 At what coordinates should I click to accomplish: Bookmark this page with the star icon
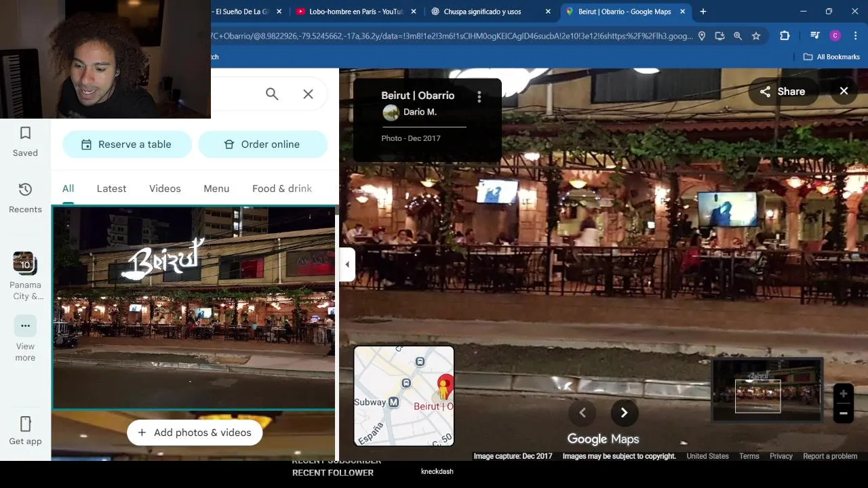[x=756, y=36]
